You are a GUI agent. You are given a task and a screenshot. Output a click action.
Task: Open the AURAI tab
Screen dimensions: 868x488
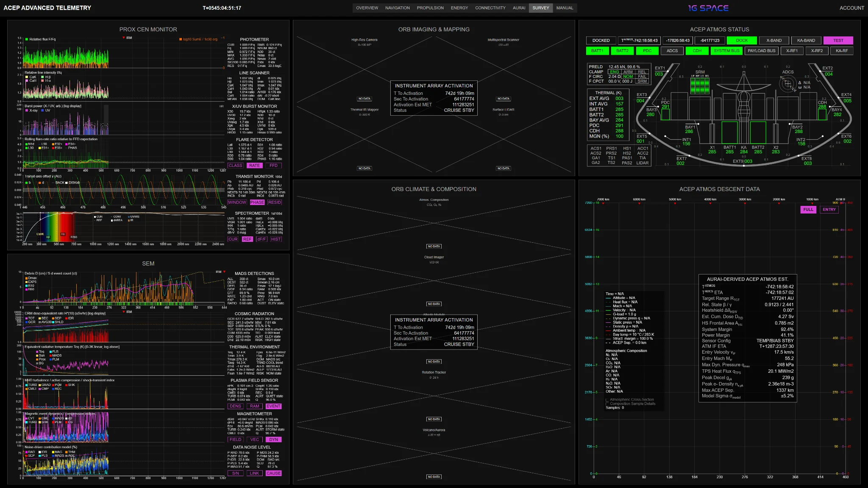(519, 8)
